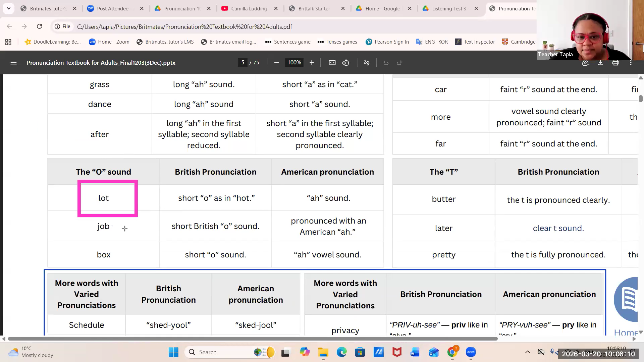Open the PDF viewer more actions menu
Viewport: 644px width, 362px height.
(631, 63)
